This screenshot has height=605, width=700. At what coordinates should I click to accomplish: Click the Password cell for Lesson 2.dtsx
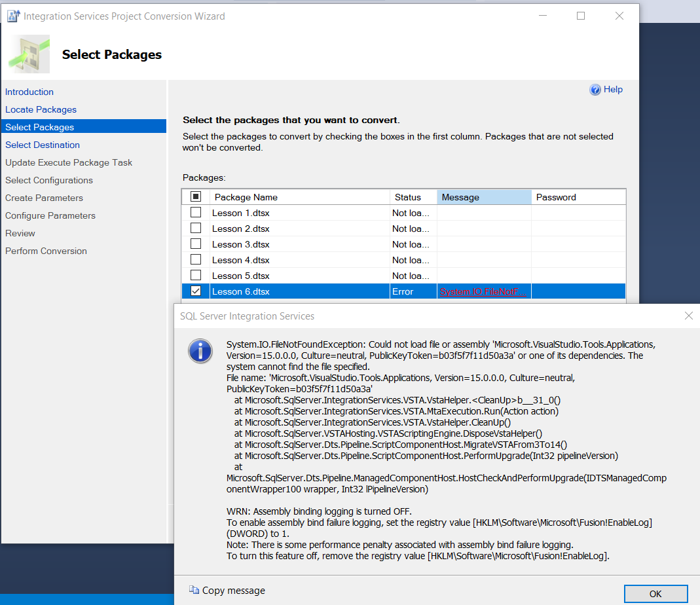[x=579, y=229]
